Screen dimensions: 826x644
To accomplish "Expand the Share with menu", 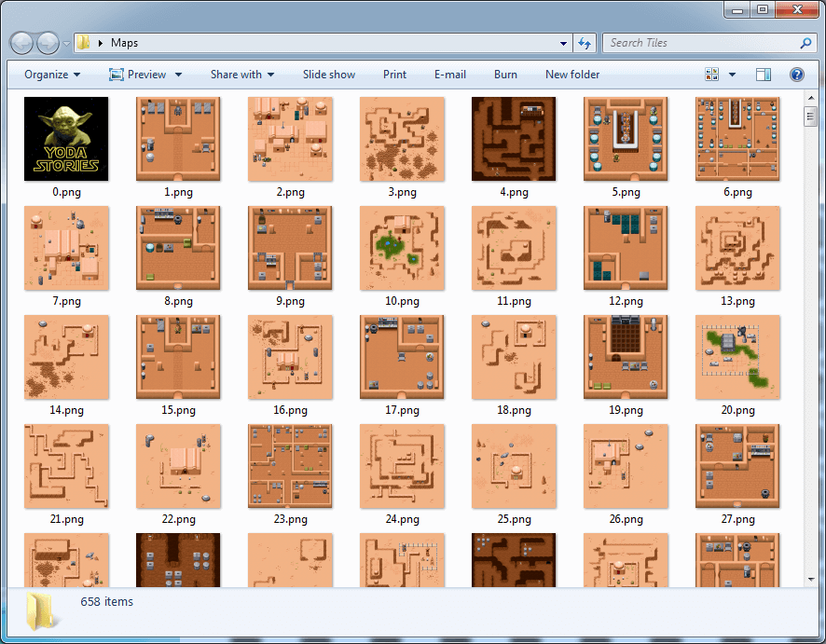I will [242, 75].
